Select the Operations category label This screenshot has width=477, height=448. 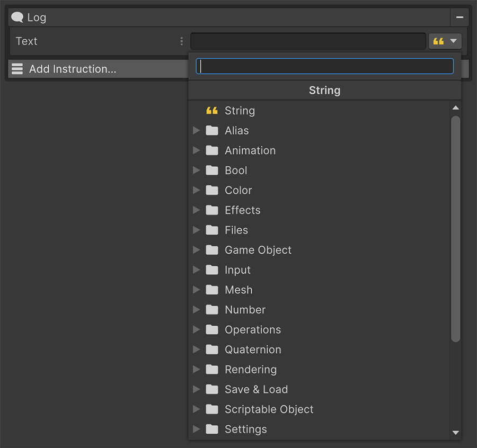point(253,330)
